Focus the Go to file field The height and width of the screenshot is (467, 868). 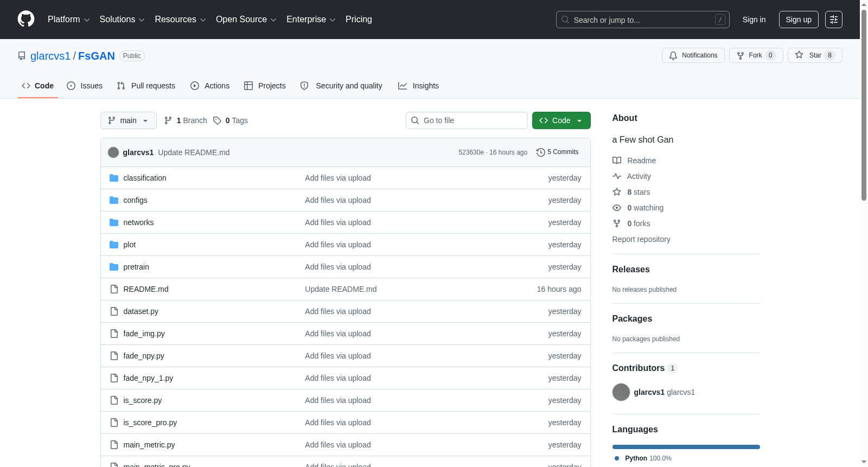[x=467, y=120]
